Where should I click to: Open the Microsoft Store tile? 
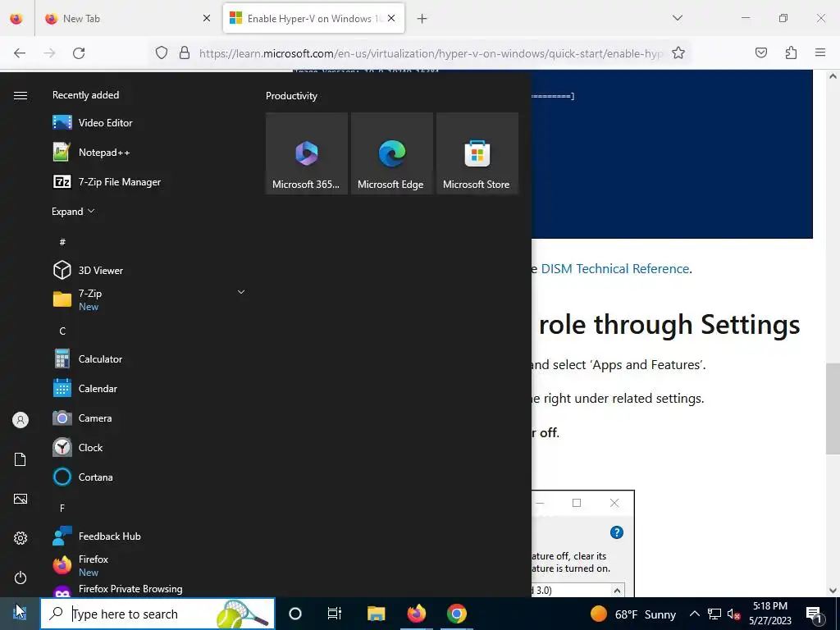tap(477, 153)
